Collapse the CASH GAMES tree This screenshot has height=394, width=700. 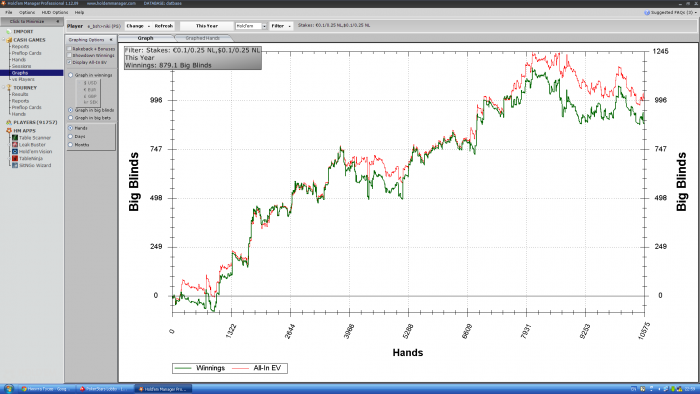[4, 40]
